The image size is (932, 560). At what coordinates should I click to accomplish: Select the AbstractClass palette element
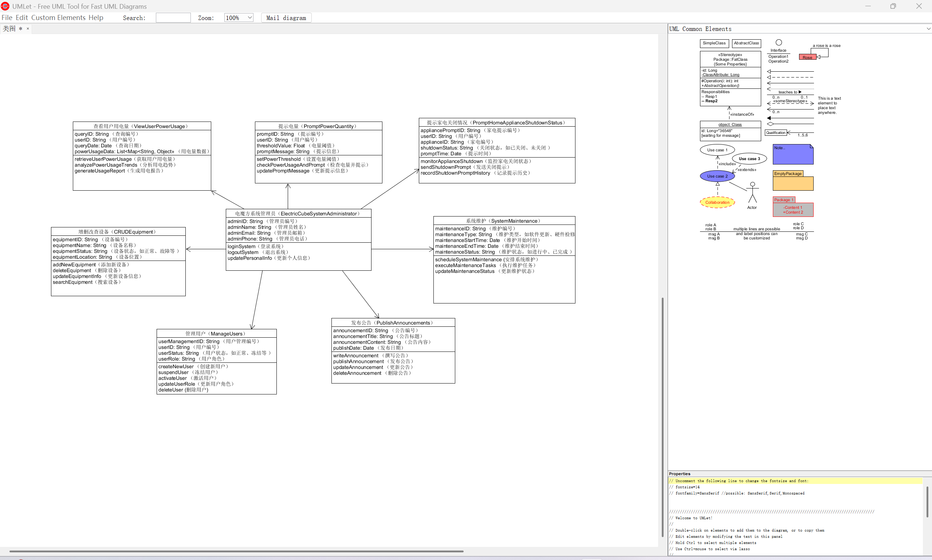[x=746, y=43]
